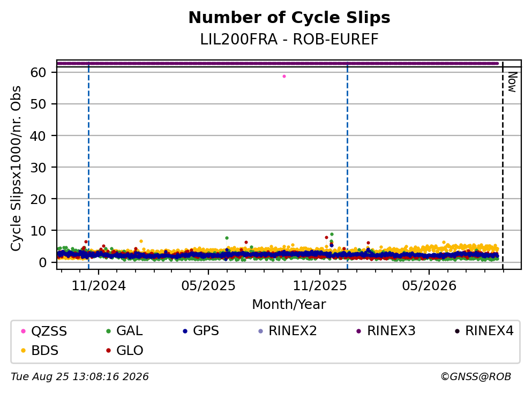532x393 pixels.
Task: Click the RINEX3 purple legend marker
Action: point(359,331)
